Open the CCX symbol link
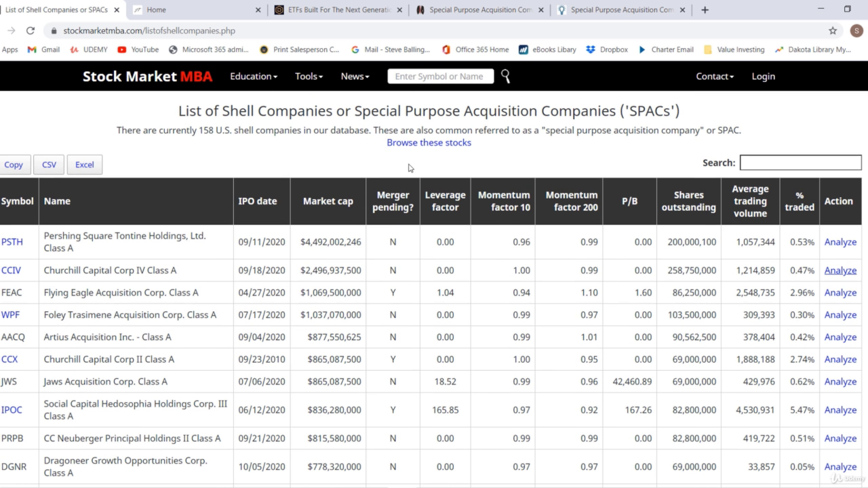Viewport: 868px width, 488px height. (x=9, y=359)
